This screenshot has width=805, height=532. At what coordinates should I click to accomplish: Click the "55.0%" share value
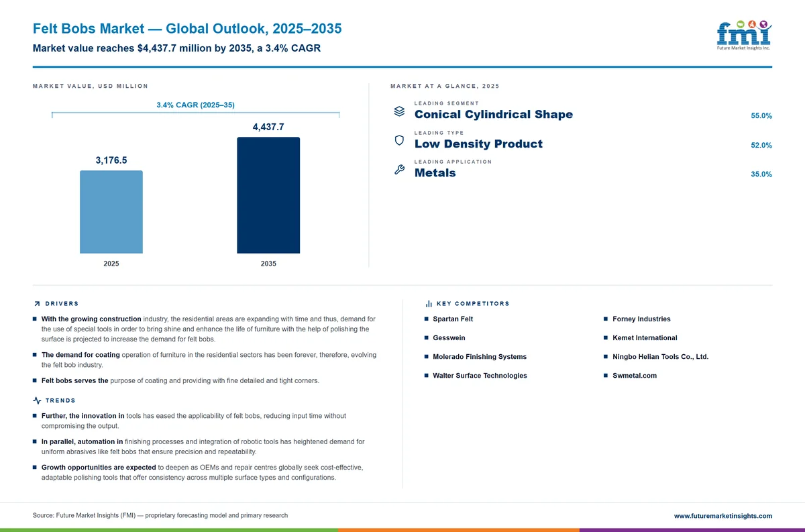761,116
